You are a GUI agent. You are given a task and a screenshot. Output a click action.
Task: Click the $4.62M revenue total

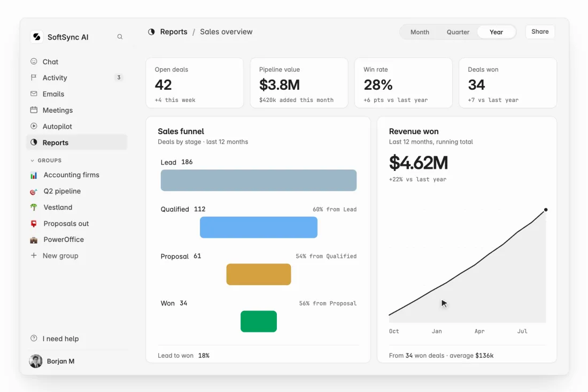(x=419, y=163)
